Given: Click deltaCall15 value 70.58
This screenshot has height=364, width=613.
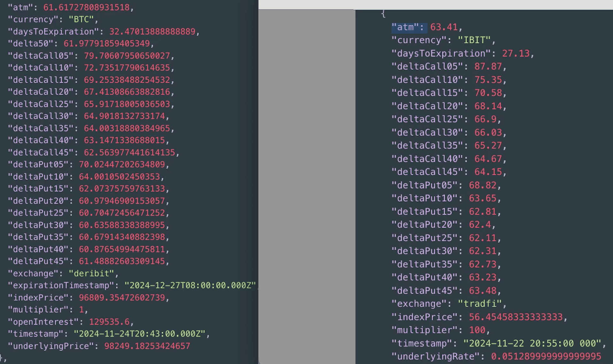Looking at the screenshot, I should [x=488, y=93].
